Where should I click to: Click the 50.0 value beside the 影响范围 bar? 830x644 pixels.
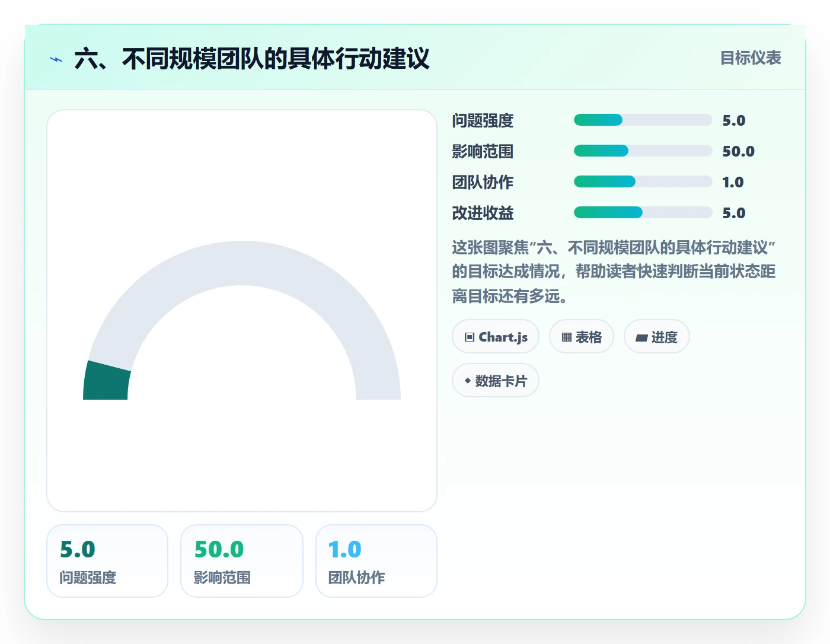tap(738, 151)
